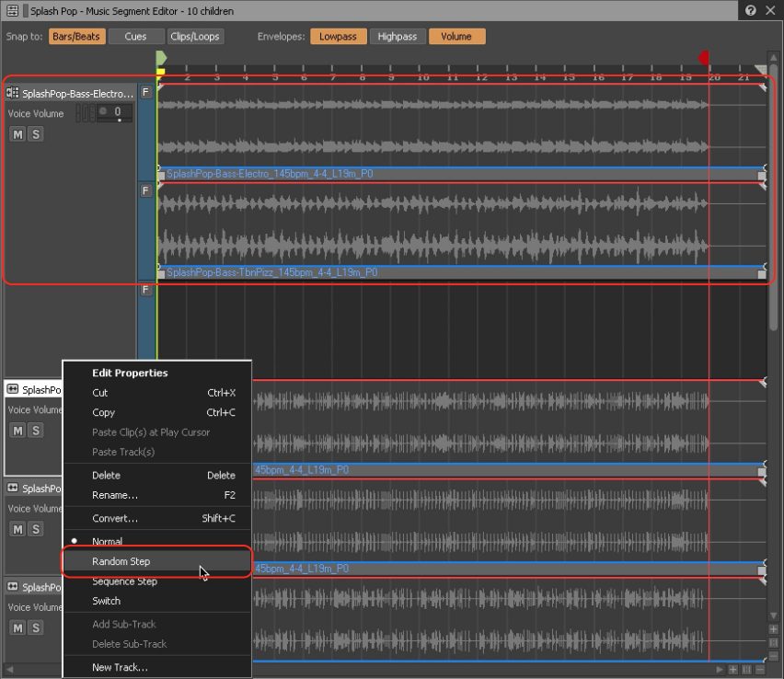
Task: Click the track icon of the highlighted SplashPo track
Action: (13, 389)
